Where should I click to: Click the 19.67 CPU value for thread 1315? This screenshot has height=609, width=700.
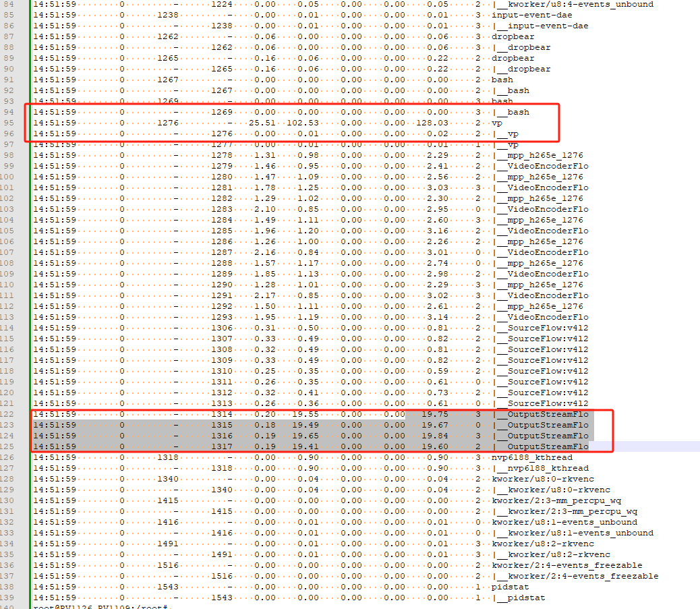pyautogui.click(x=435, y=425)
